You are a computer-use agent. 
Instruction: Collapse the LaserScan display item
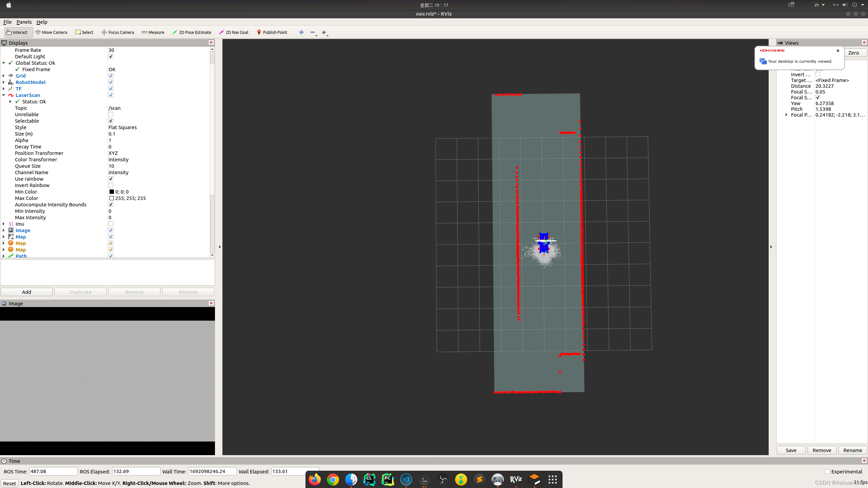[4, 95]
